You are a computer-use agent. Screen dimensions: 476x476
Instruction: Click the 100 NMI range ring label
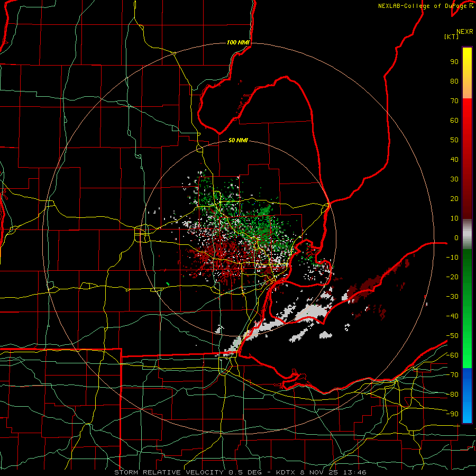pyautogui.click(x=238, y=42)
